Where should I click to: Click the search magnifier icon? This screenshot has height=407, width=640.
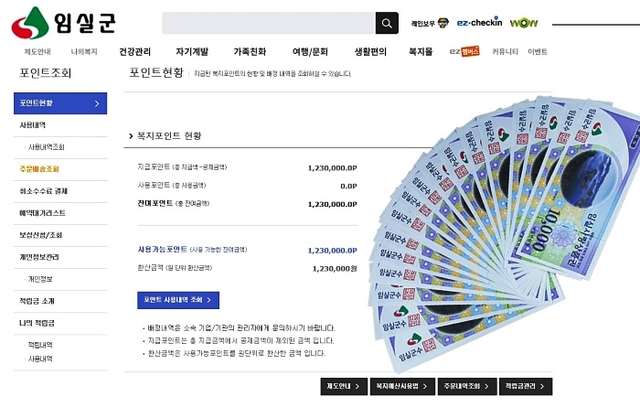click(x=387, y=23)
